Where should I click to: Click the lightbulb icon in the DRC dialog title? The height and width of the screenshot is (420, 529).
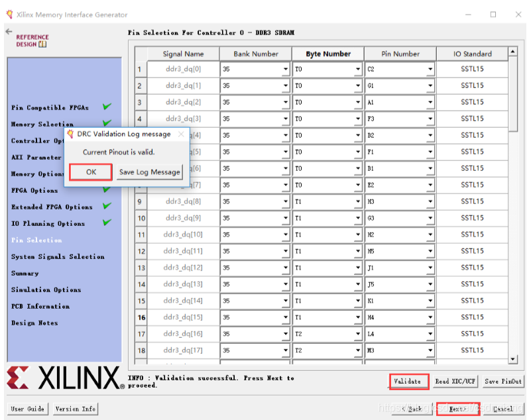tap(70, 134)
